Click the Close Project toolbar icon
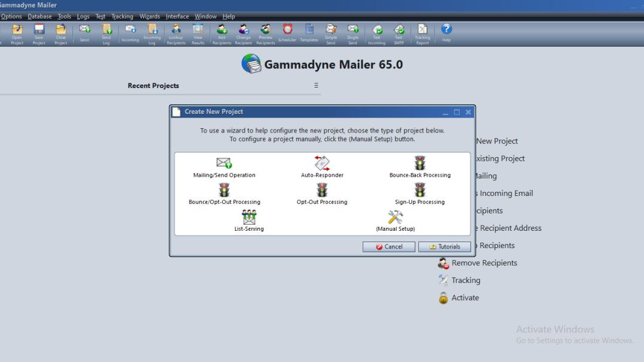Viewport: 644px width, 362px height. [61, 34]
